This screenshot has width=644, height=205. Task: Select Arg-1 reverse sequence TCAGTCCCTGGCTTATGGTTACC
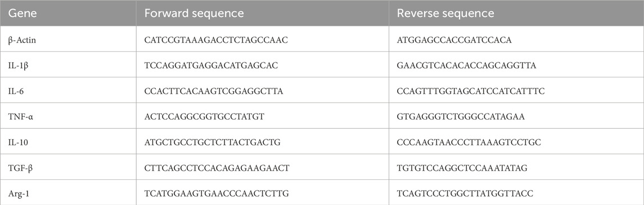click(x=465, y=194)
